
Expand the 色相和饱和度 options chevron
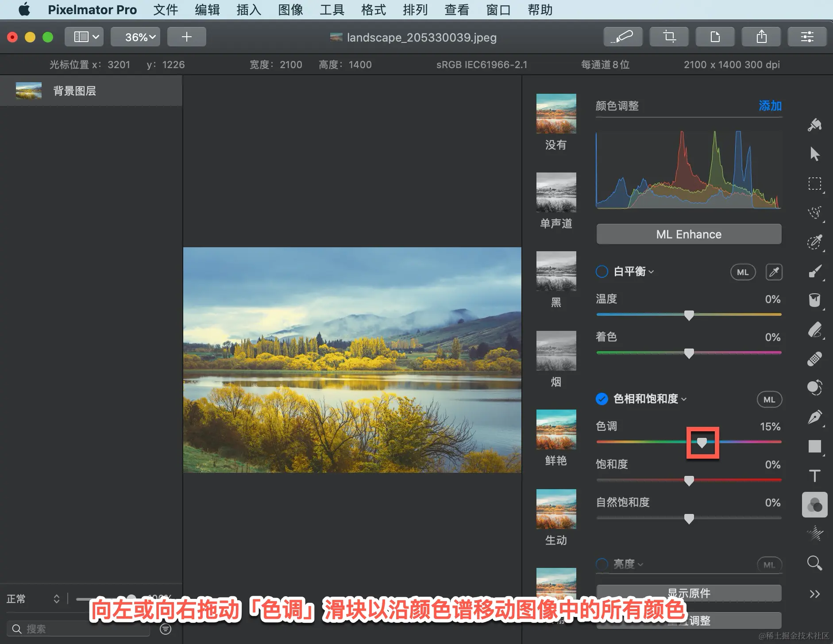[x=684, y=399]
